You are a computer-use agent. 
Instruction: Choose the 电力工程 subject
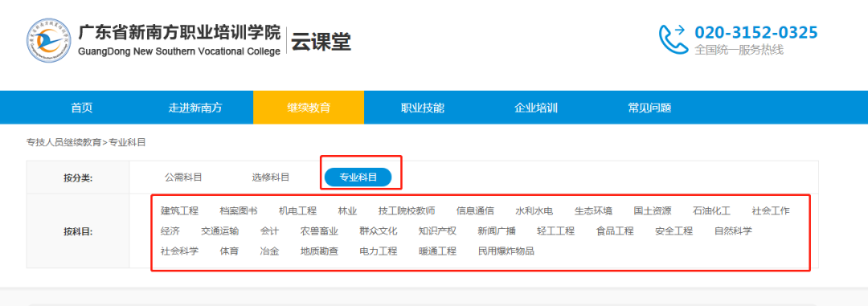point(379,251)
